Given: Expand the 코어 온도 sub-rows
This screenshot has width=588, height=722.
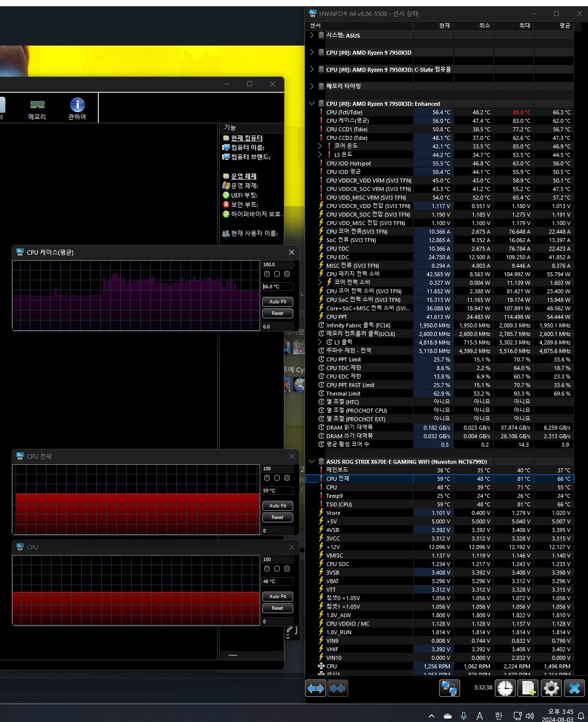Looking at the screenshot, I should (320, 146).
